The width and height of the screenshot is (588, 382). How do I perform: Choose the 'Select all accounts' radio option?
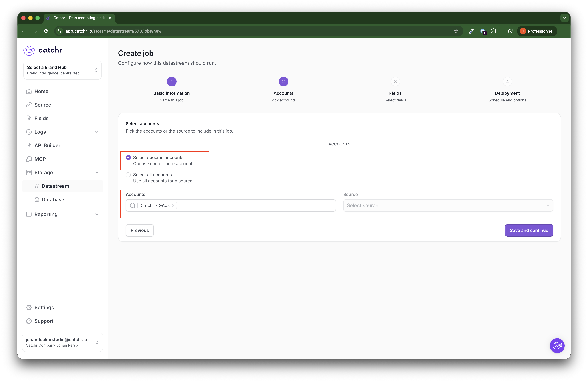[128, 175]
